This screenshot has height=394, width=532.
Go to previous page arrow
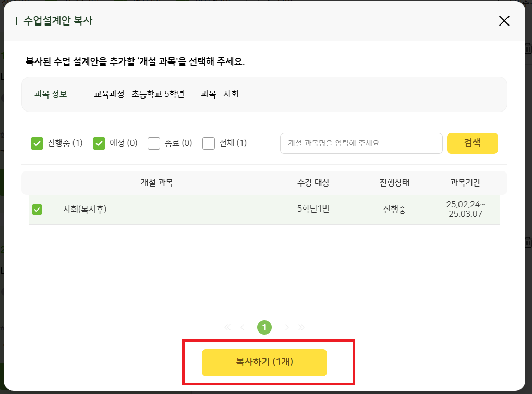point(243,327)
